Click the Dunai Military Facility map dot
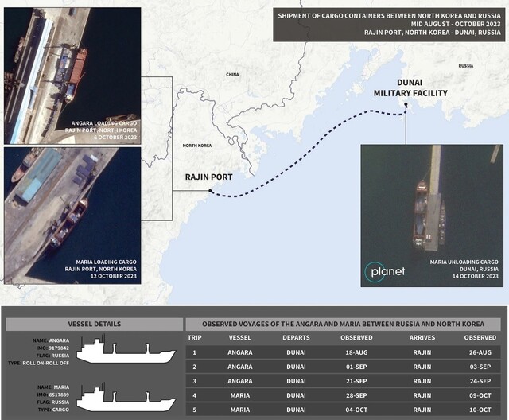 406,105
